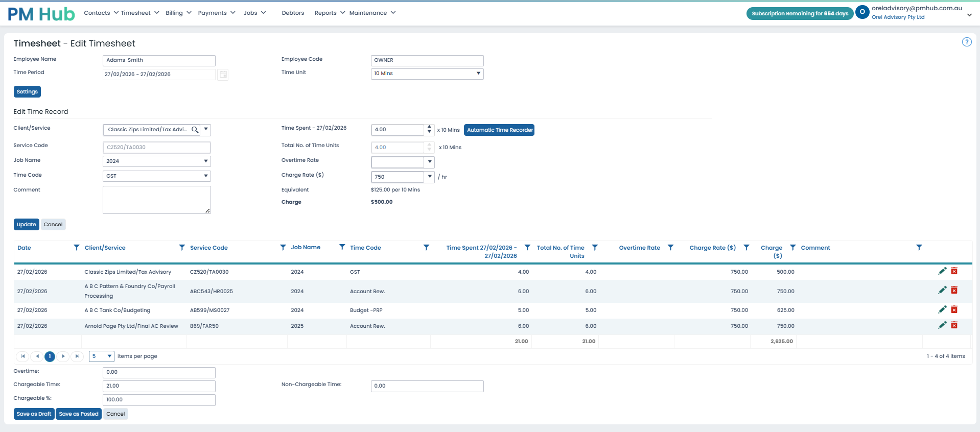Filter the Service Code column
980x432 pixels.
click(x=283, y=248)
